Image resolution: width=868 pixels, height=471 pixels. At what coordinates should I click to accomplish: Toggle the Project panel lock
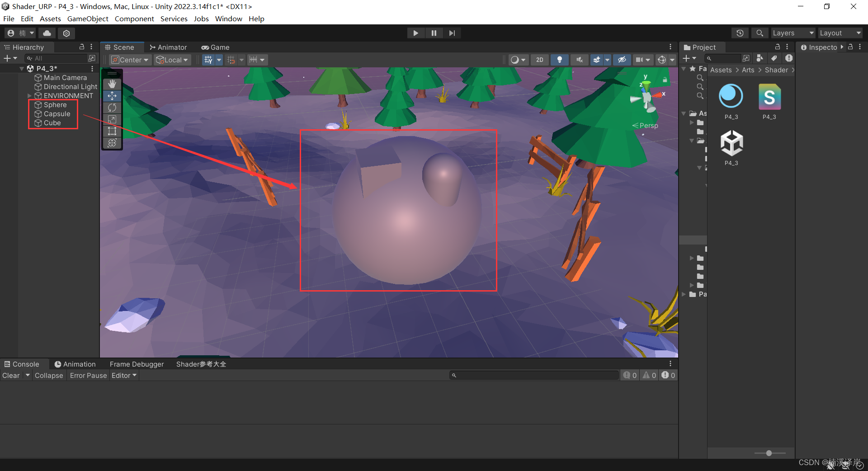pyautogui.click(x=778, y=47)
